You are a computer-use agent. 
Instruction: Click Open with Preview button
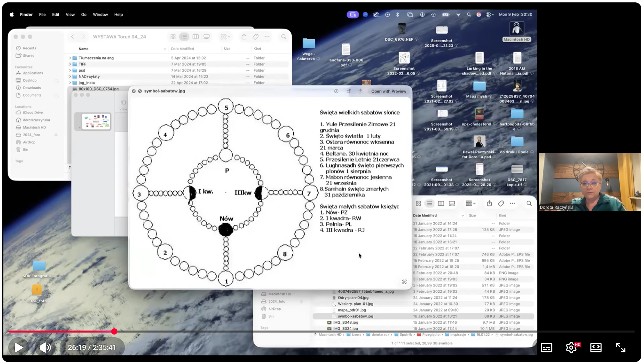pyautogui.click(x=389, y=91)
